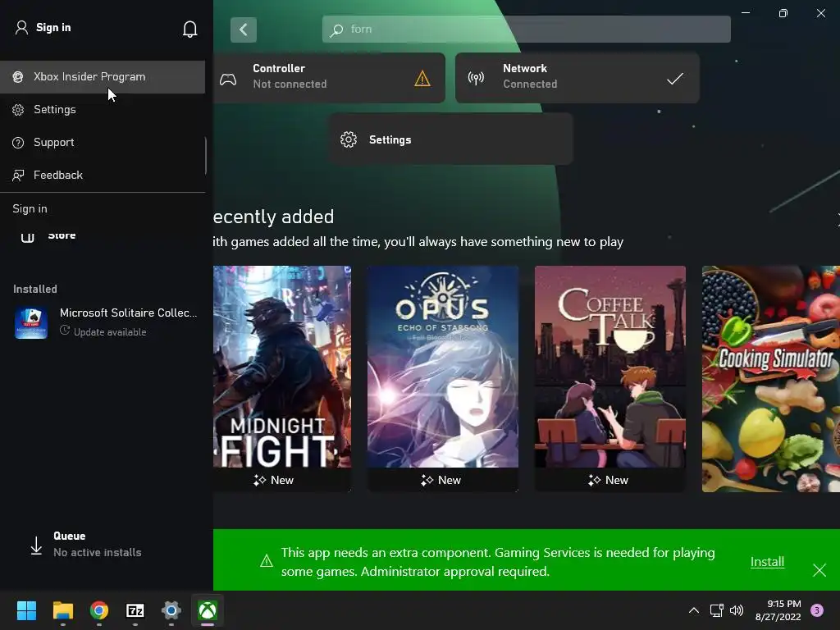Click the Xbox app taskbar icon
840x630 pixels.
[208, 610]
